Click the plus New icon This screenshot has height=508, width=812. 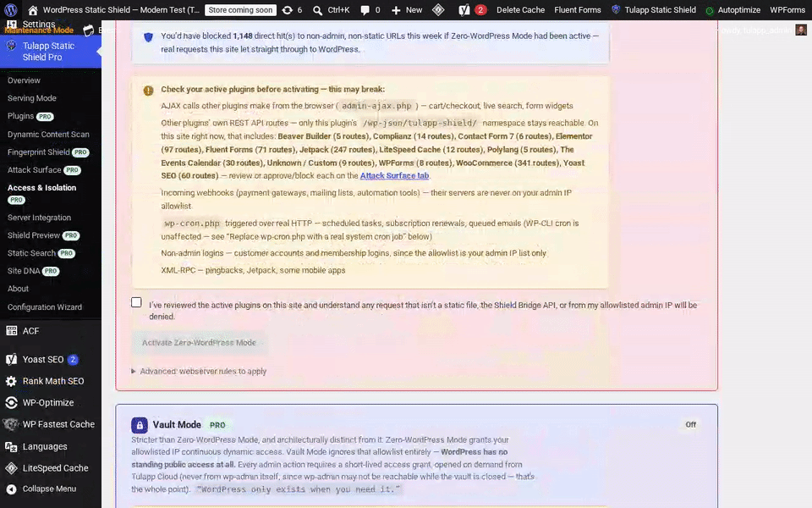tap(396, 10)
